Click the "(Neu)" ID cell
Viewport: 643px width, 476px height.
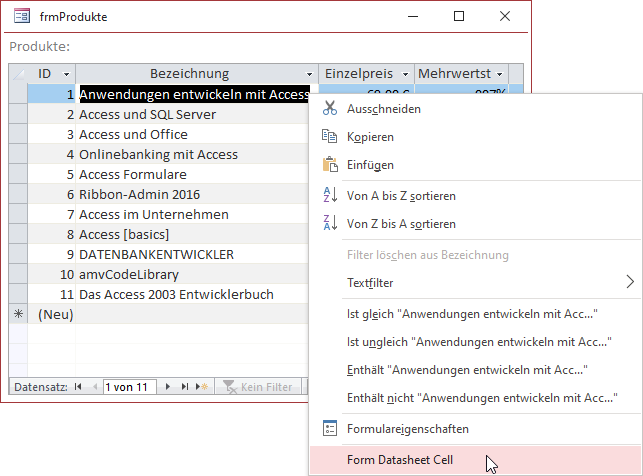52,314
